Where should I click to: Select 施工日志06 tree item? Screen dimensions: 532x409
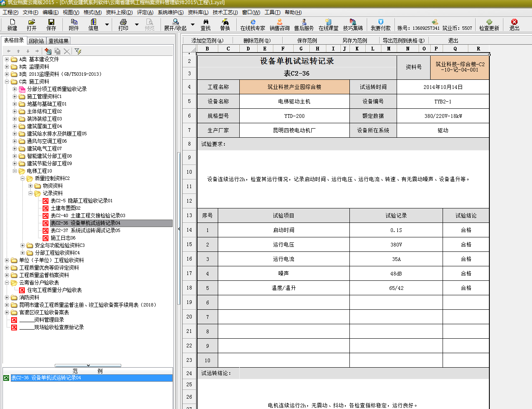pos(63,238)
